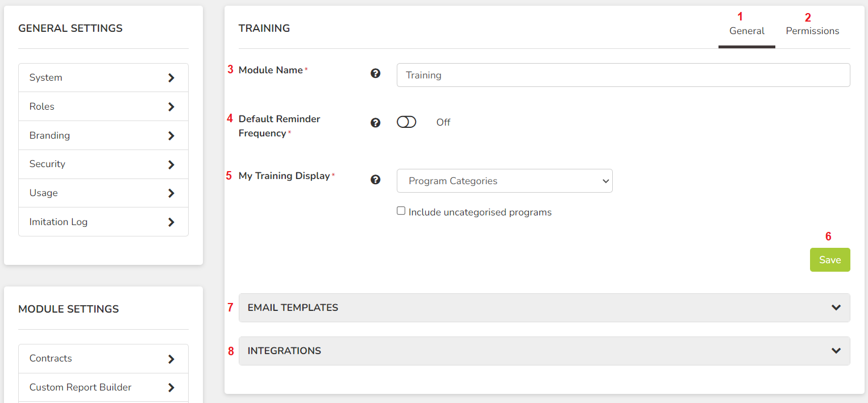Click the chevron arrow on Branding row
868x403 pixels.
point(171,136)
